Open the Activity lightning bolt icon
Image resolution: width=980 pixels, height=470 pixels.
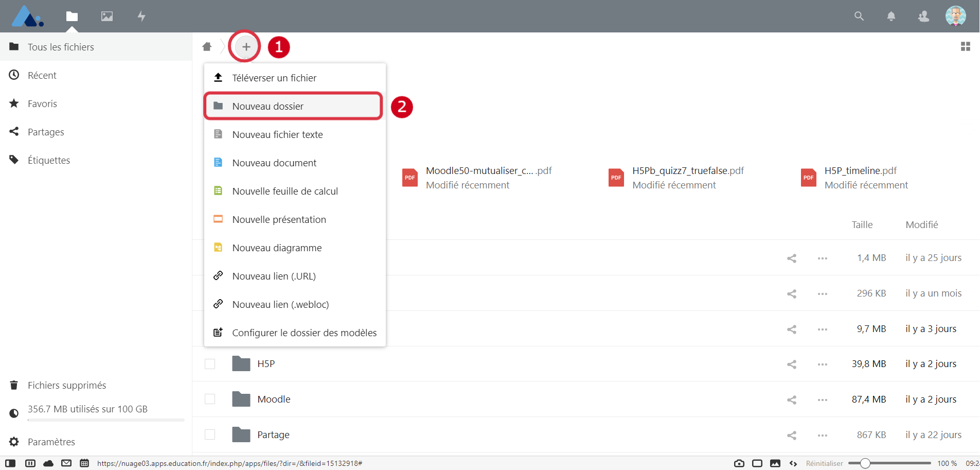click(141, 16)
